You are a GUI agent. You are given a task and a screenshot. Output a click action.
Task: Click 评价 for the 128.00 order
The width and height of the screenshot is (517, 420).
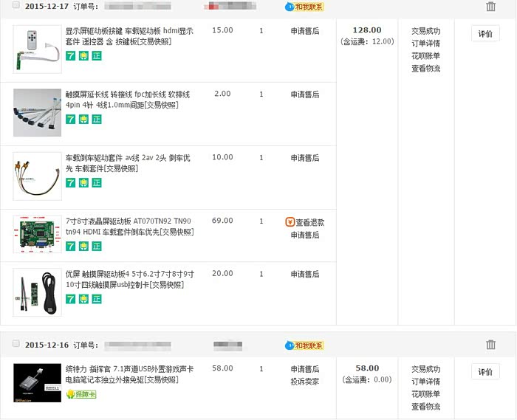pyautogui.click(x=485, y=34)
